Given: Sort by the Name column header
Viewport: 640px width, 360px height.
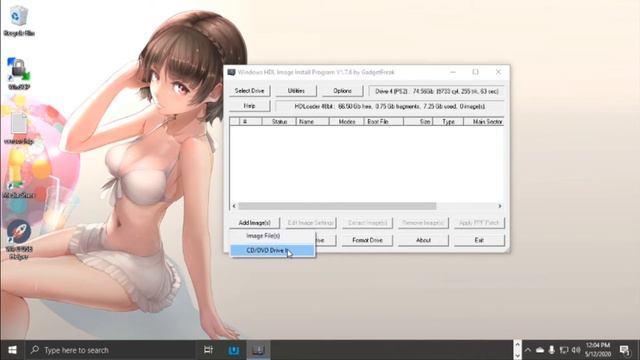Looking at the screenshot, I should tap(313, 122).
